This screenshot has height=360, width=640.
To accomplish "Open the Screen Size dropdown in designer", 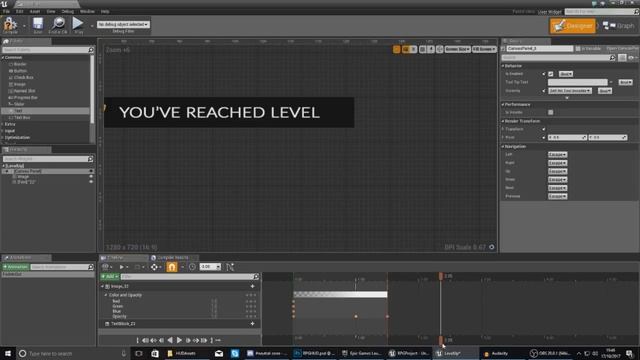I will point(457,49).
